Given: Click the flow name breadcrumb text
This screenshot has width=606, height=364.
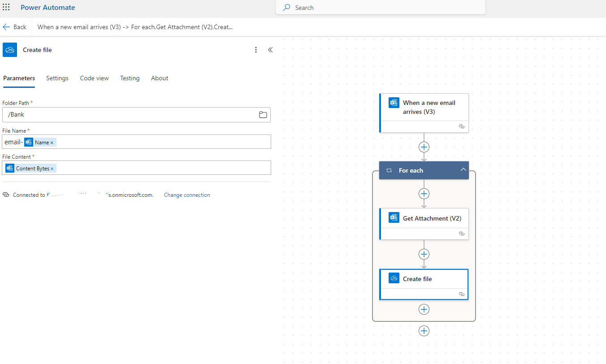Looking at the screenshot, I should [x=135, y=27].
